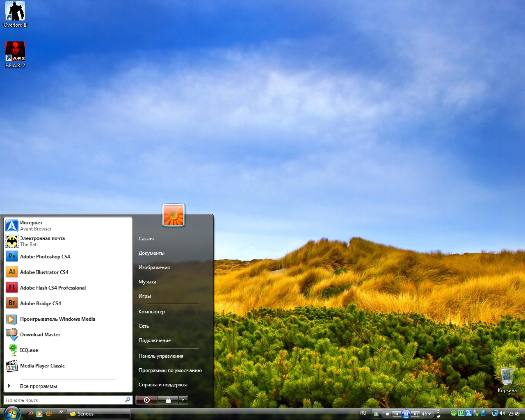
Task: Click media player toolbar library icon
Action: tap(376, 414)
